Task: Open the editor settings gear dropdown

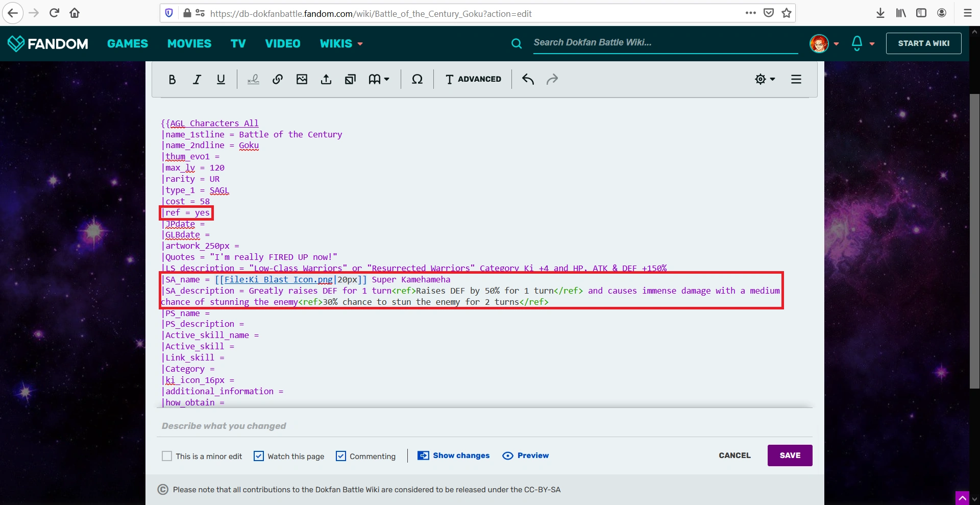Action: click(x=765, y=79)
